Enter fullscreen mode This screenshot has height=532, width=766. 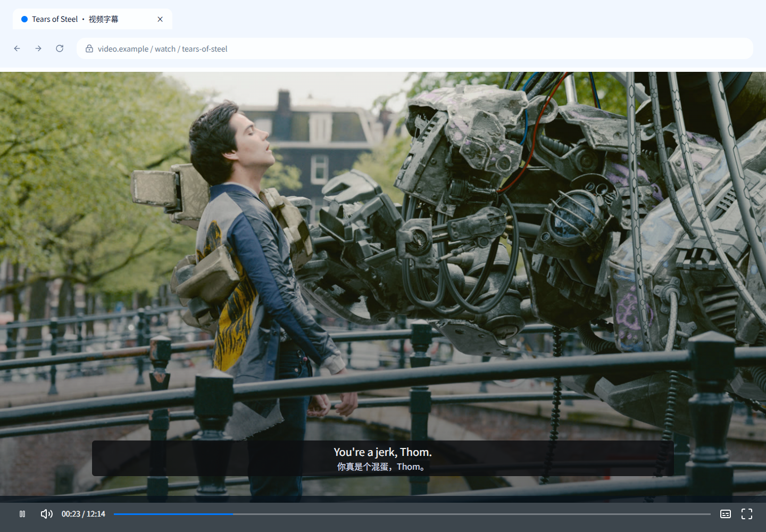(747, 514)
